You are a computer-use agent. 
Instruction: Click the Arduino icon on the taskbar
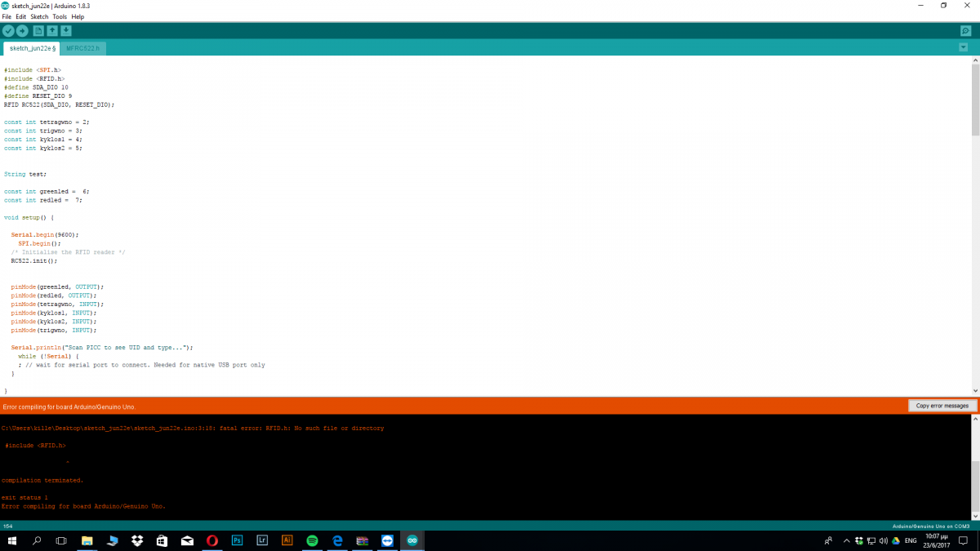click(412, 540)
